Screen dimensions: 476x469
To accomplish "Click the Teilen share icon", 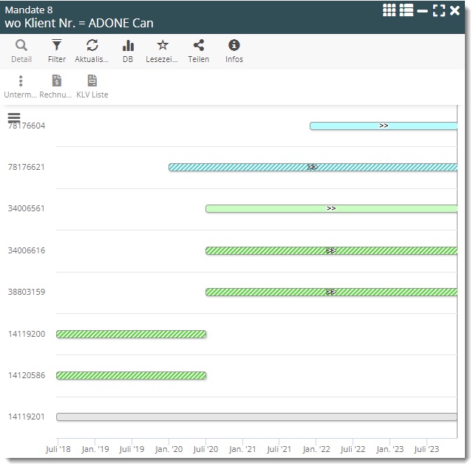I will pos(198,46).
